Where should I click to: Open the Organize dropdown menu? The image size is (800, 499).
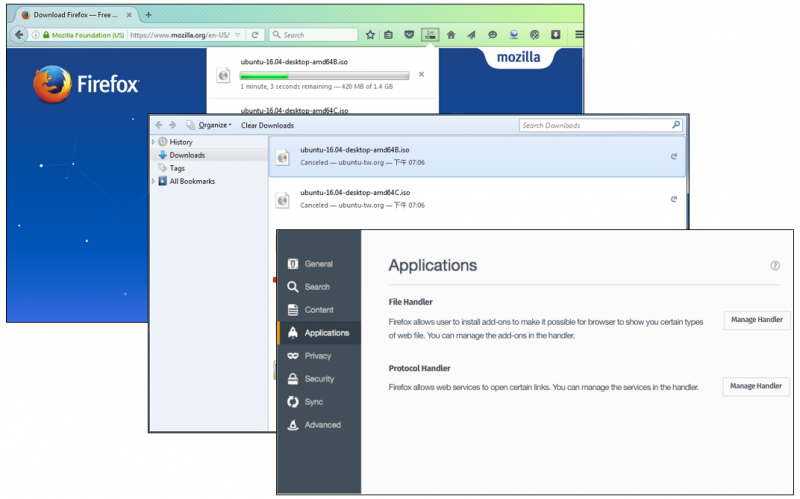(214, 125)
